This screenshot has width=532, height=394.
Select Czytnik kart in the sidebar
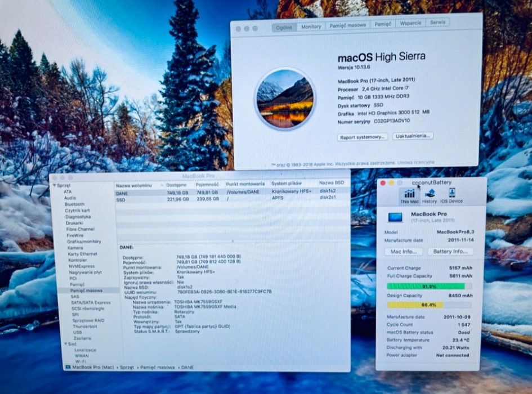(x=77, y=211)
